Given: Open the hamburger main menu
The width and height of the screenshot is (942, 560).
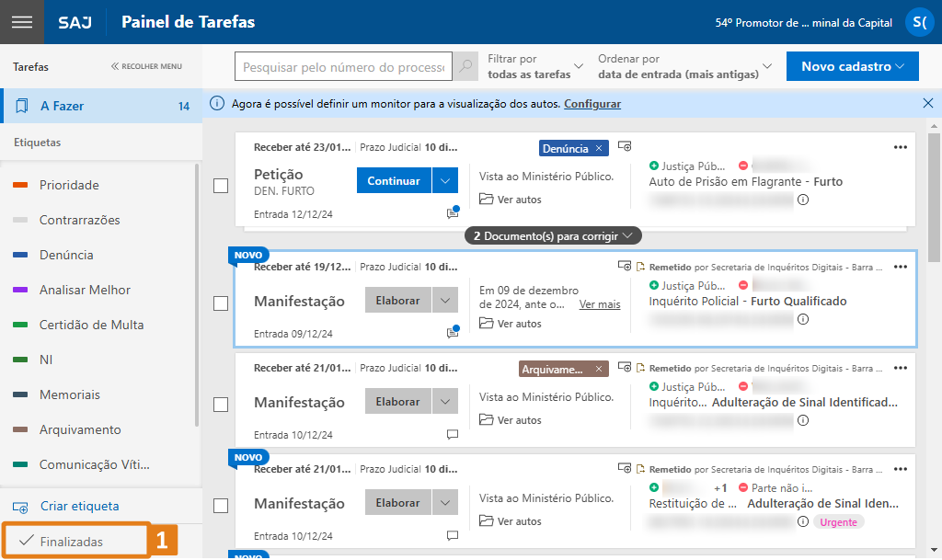Looking at the screenshot, I should [21, 22].
